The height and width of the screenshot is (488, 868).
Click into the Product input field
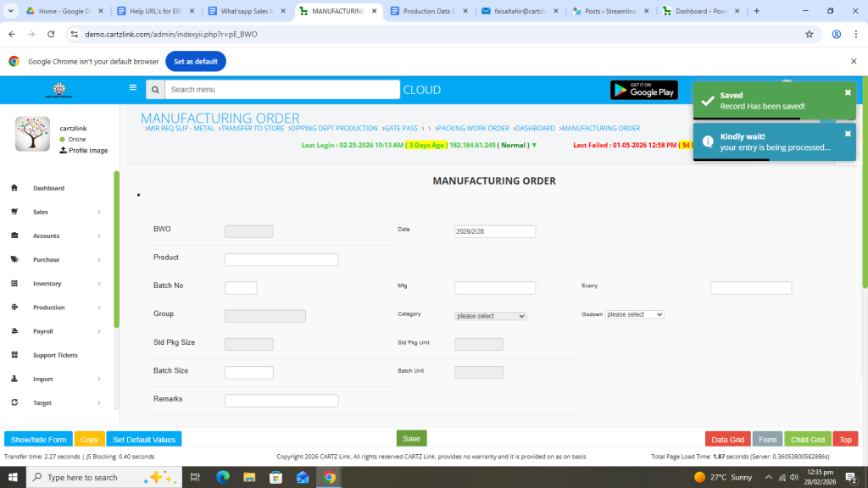pos(281,260)
